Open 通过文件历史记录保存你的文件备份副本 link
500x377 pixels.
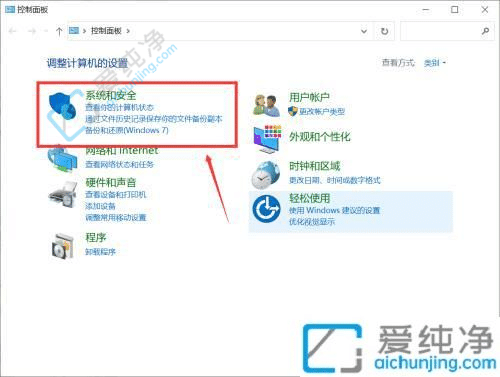(154, 119)
